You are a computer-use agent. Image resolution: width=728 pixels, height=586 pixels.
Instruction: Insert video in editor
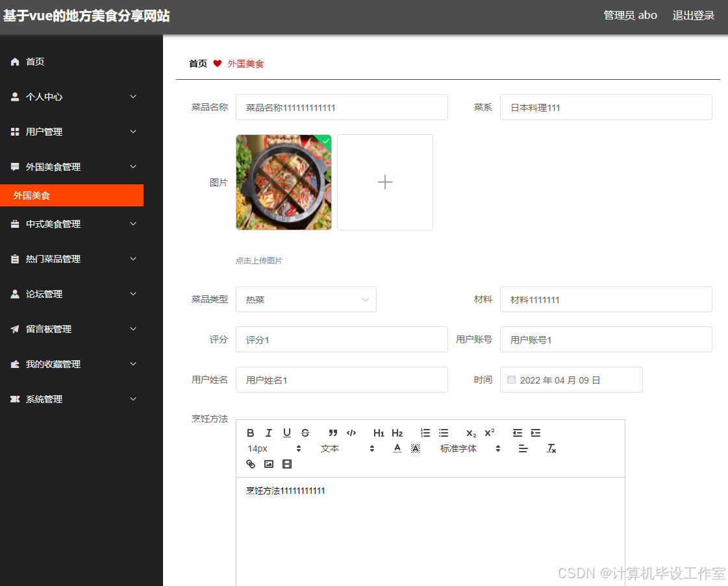point(287,464)
